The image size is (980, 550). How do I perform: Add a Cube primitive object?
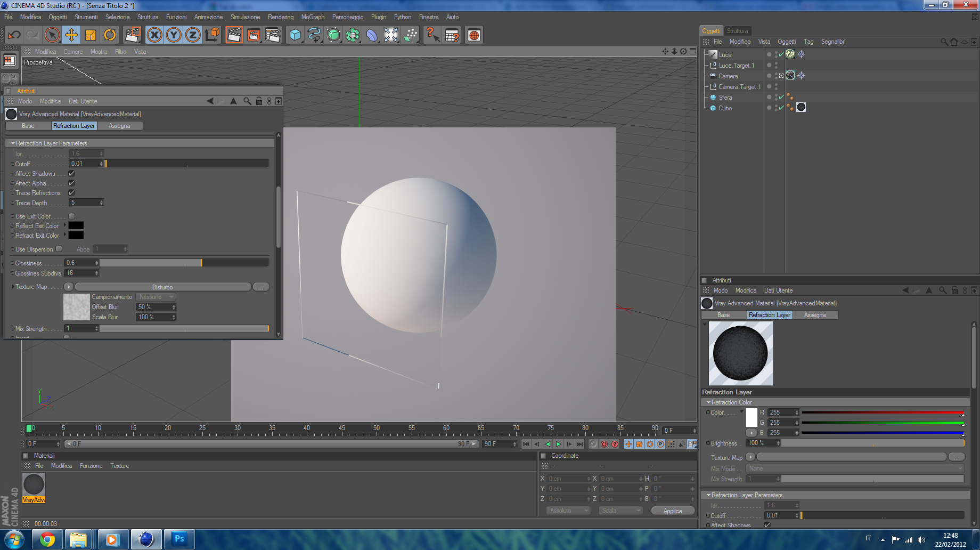(295, 35)
